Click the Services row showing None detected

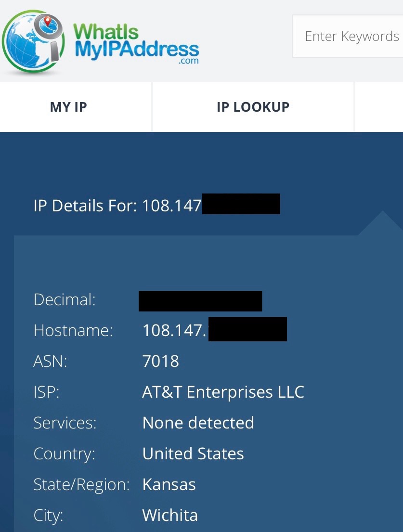tap(198, 423)
